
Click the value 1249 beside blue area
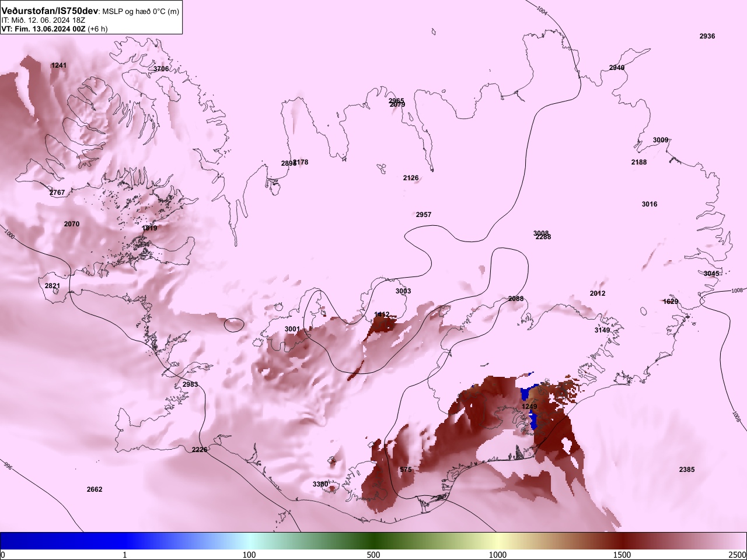click(529, 407)
